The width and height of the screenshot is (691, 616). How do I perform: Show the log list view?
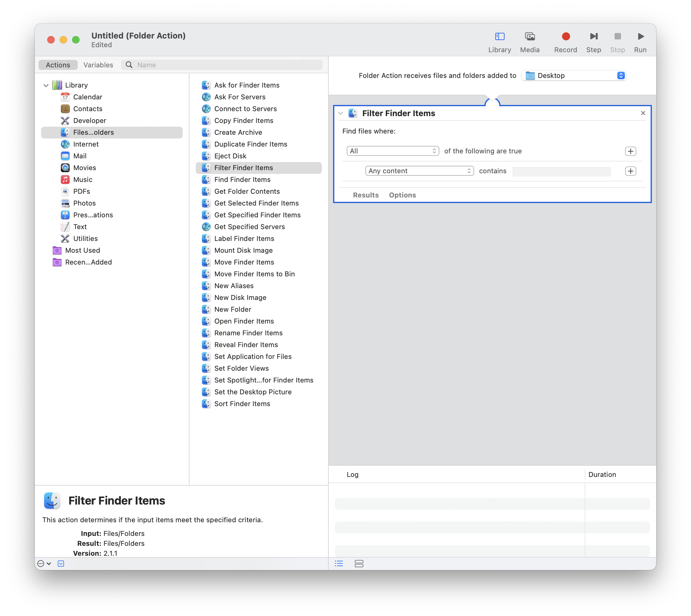coord(339,563)
